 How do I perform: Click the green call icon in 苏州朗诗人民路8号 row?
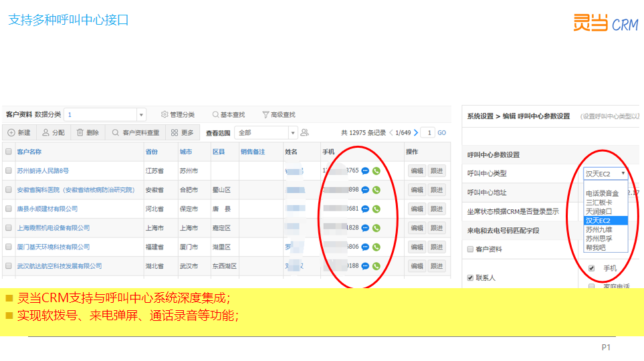tap(377, 171)
